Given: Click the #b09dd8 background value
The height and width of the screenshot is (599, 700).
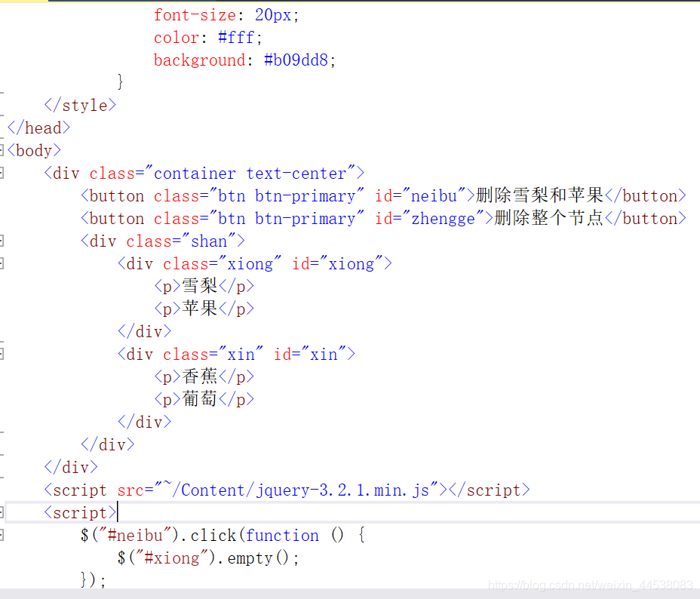Looking at the screenshot, I should click(x=296, y=60).
